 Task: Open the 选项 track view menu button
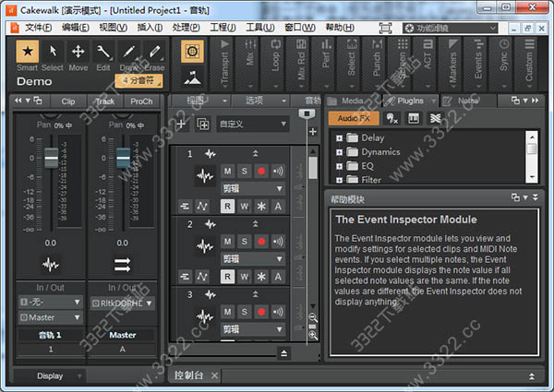point(259,101)
